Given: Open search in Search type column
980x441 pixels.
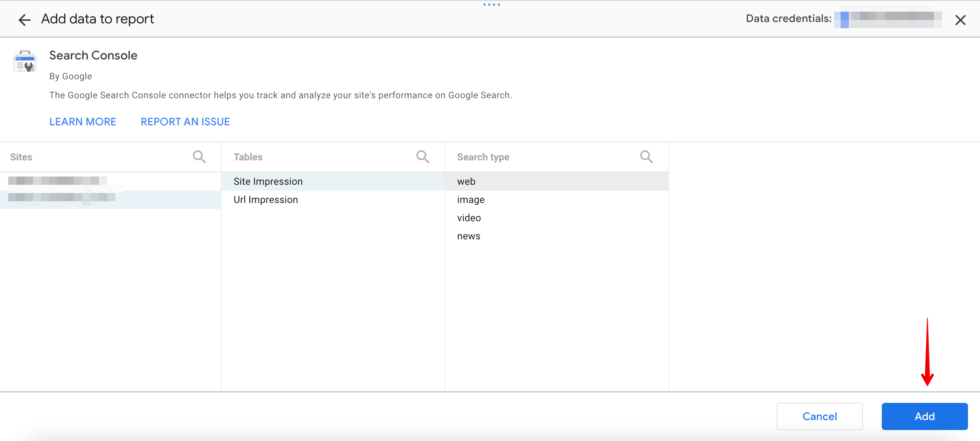Looking at the screenshot, I should point(646,157).
